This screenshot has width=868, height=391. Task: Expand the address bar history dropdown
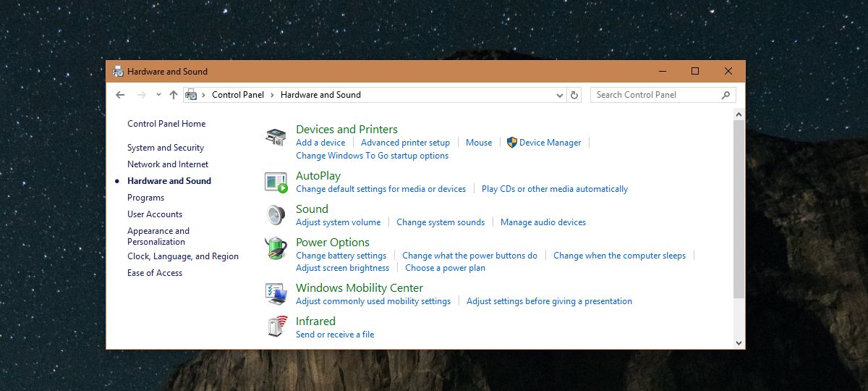click(560, 95)
